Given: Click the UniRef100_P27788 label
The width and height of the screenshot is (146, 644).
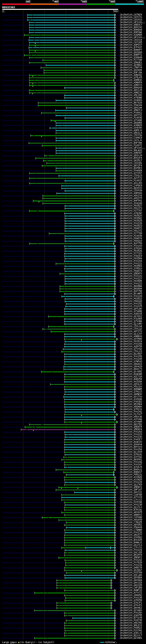Looking at the screenshot, I should (x=131, y=60).
